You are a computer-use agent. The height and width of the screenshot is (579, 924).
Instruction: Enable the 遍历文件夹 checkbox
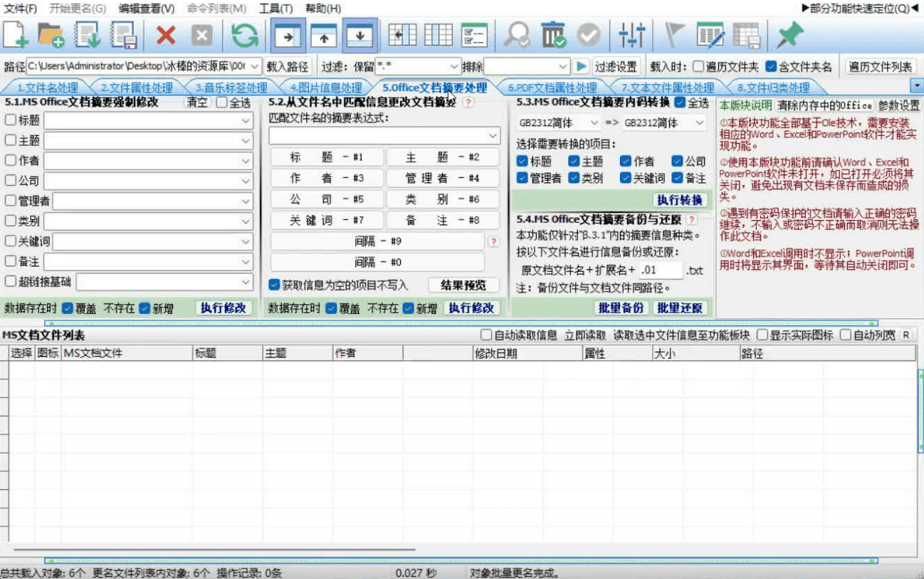698,67
